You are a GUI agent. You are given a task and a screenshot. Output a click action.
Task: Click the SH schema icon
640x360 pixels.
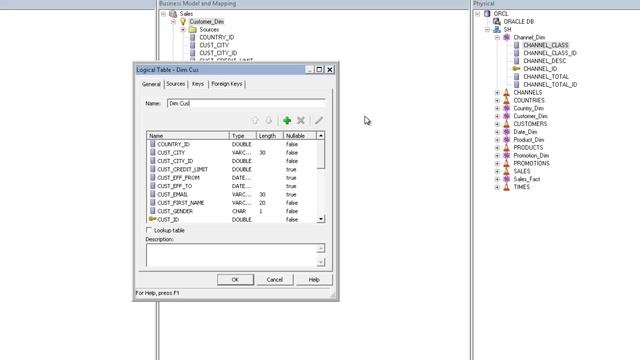tap(497, 30)
